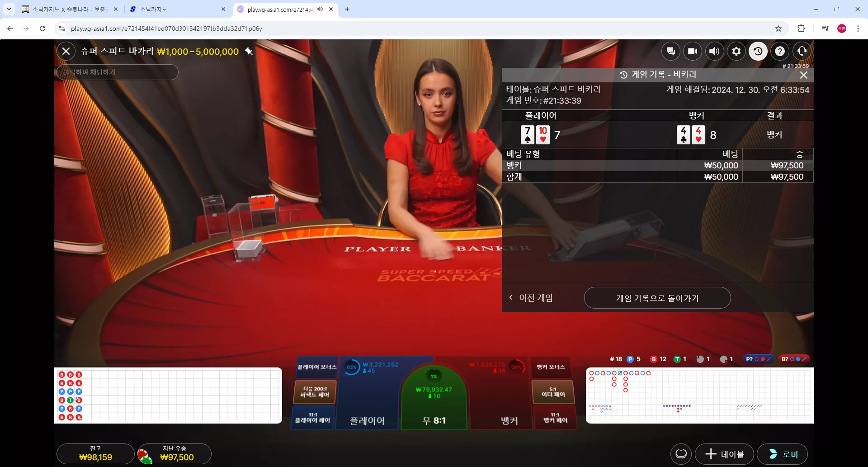
Task: Click the 7 of spades player card
Action: click(x=528, y=135)
